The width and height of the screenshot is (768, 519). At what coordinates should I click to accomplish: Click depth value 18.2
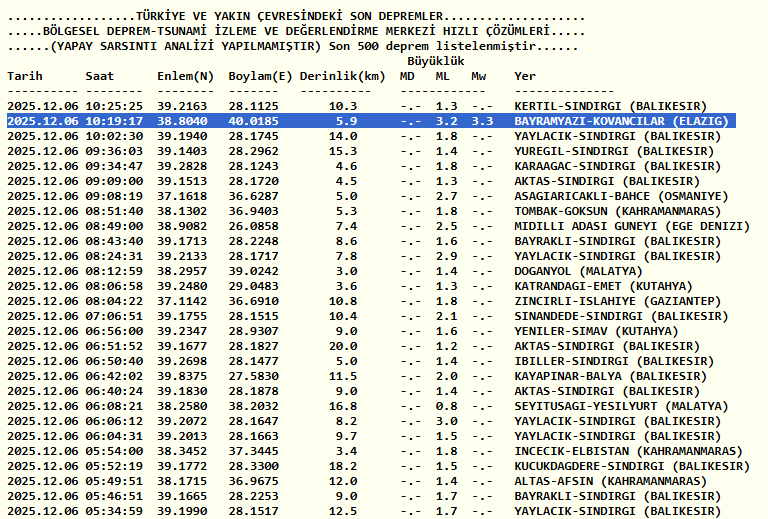tap(343, 466)
